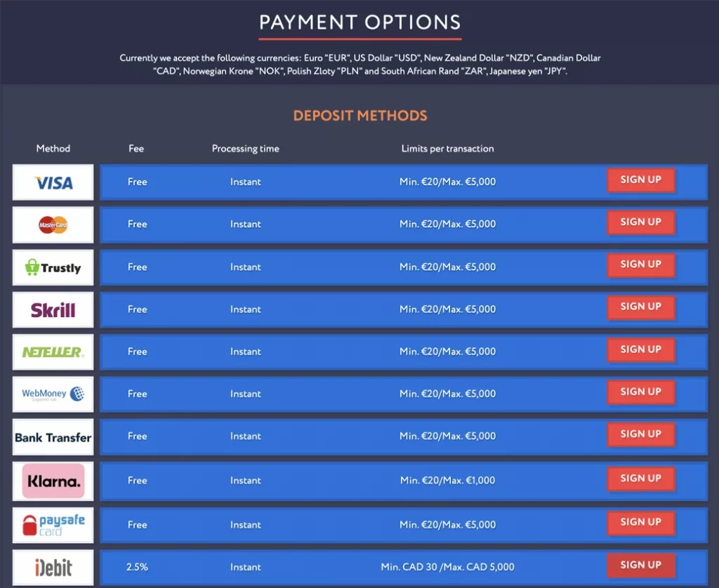Viewport: 719px width, 588px height.
Task: Select the Neteller logo
Action: click(53, 352)
